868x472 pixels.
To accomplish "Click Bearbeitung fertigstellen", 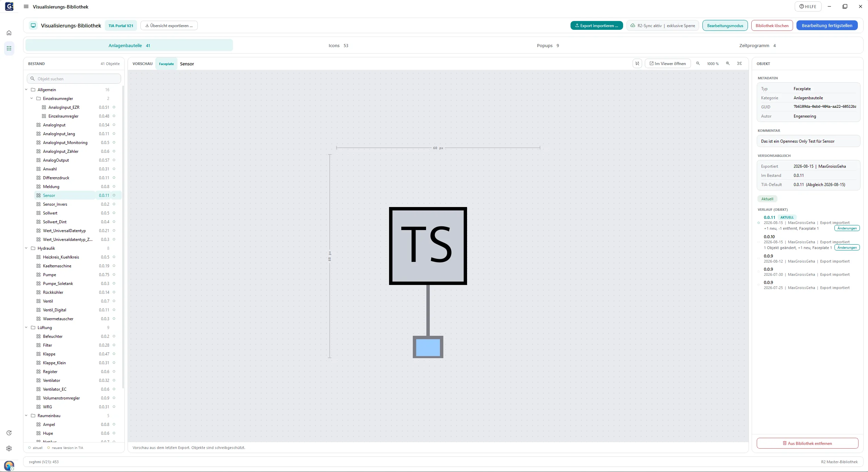I will tap(827, 25).
